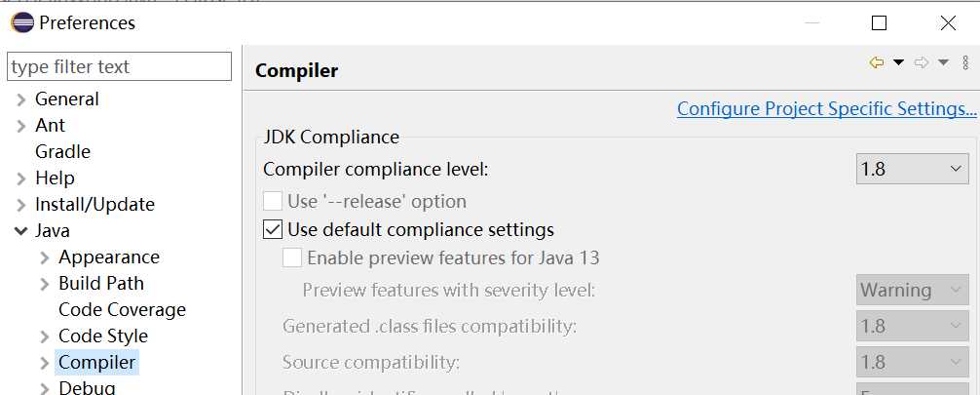This screenshot has width=980, height=395.
Task: Open Configure Project Specific Settings link
Action: (826, 109)
